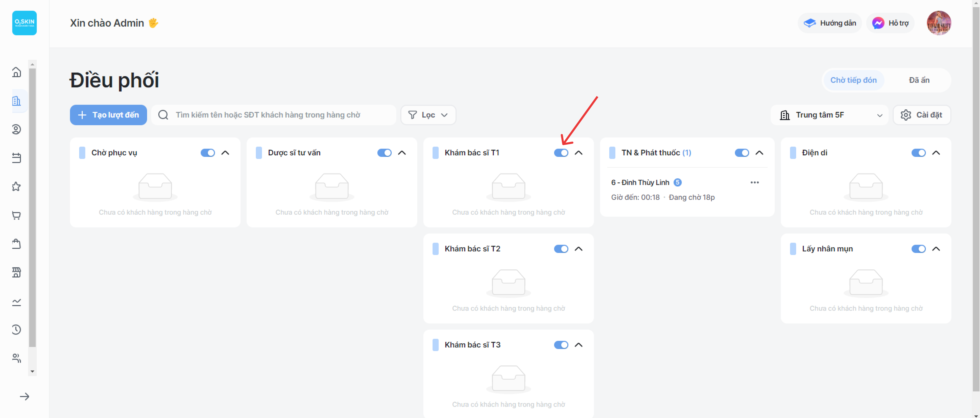980x418 pixels.
Task: Turn off the Lấy nhân mụn toggle
Action: pyautogui.click(x=918, y=249)
